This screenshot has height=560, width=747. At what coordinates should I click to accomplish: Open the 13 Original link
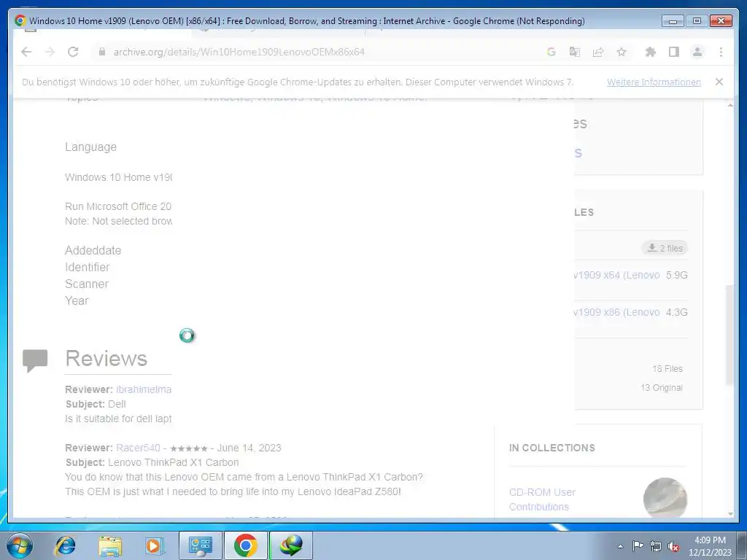[662, 388]
